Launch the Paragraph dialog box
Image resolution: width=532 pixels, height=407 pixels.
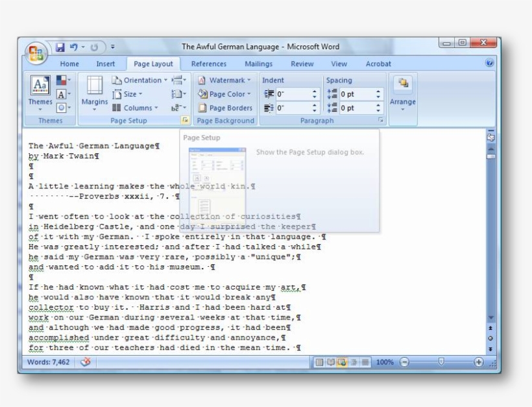point(381,120)
